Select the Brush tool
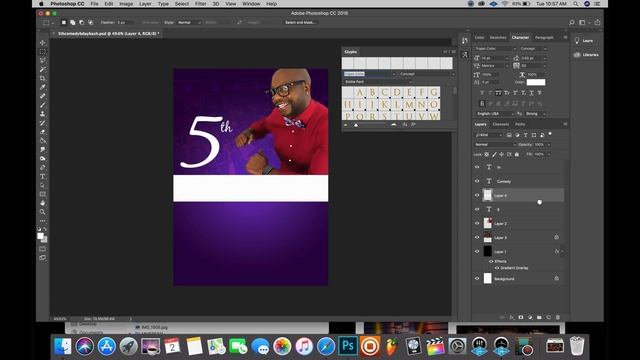 42,105
